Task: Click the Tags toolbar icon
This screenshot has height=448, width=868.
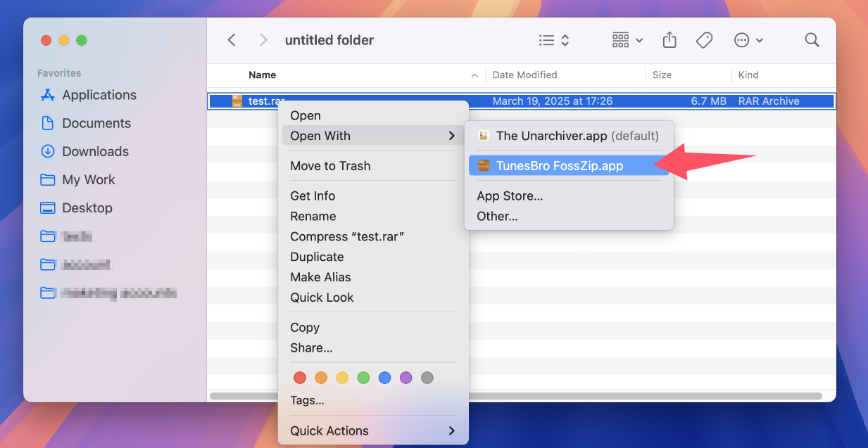Action: coord(704,40)
